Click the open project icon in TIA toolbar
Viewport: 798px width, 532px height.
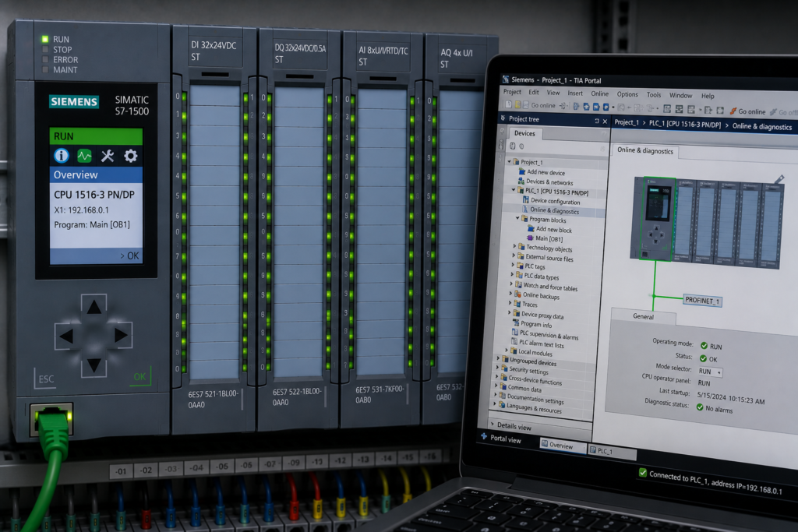coord(517,104)
